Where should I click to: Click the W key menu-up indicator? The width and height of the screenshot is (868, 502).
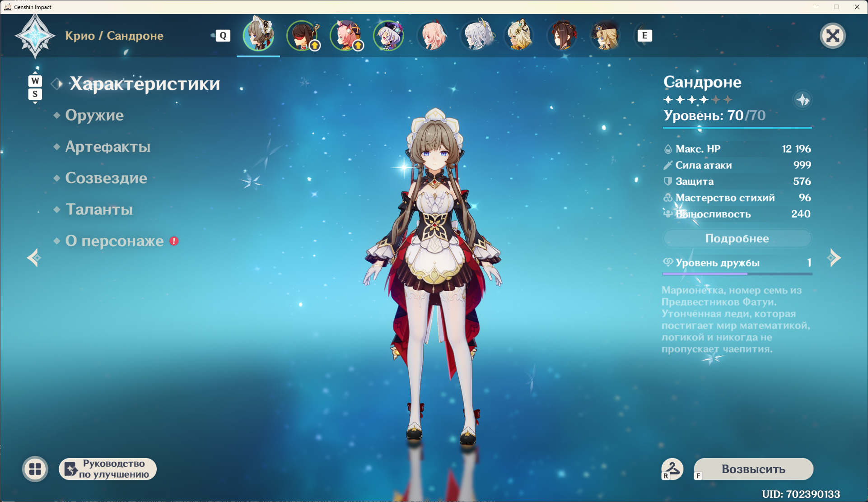[35, 81]
